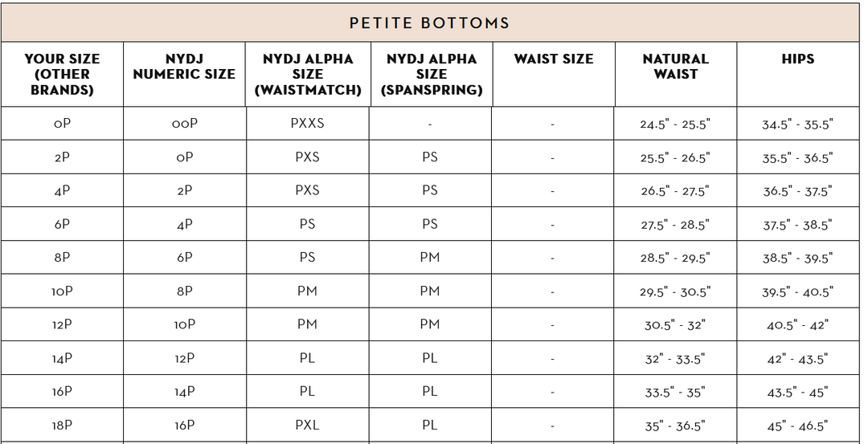Select the NYDJ Alpha Size (Spanspring) header
Screen dimensions: 868x444
(432, 74)
